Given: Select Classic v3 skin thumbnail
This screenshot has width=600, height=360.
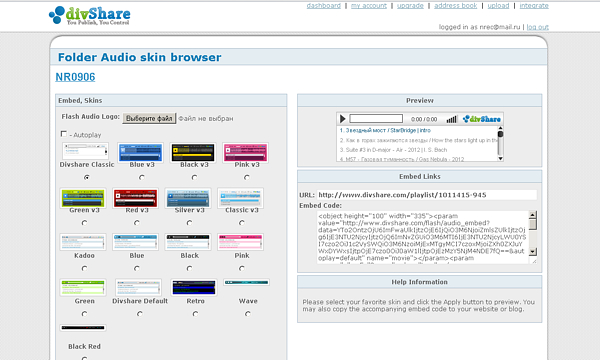Looking at the screenshot, I should click(240, 198).
